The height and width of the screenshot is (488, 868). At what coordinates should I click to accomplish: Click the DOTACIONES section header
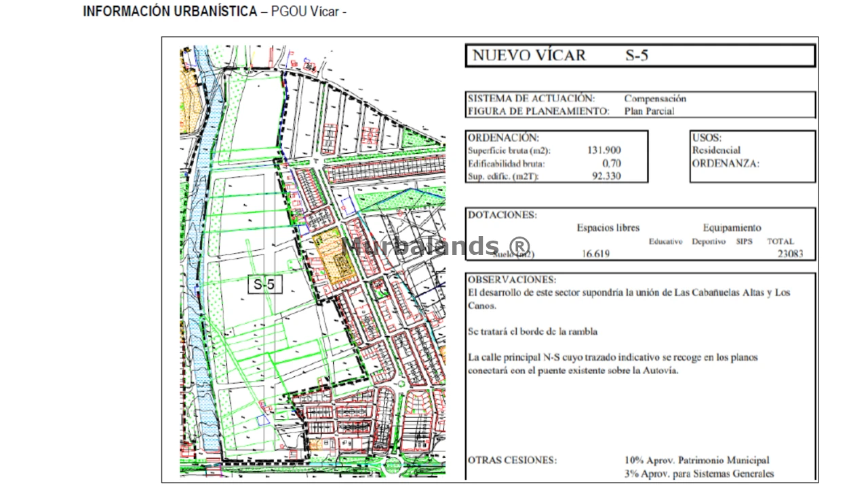(x=502, y=215)
